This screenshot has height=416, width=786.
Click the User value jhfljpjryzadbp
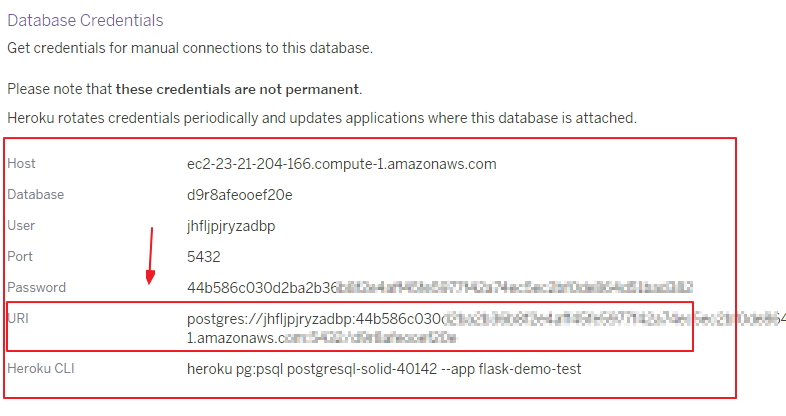click(x=231, y=226)
